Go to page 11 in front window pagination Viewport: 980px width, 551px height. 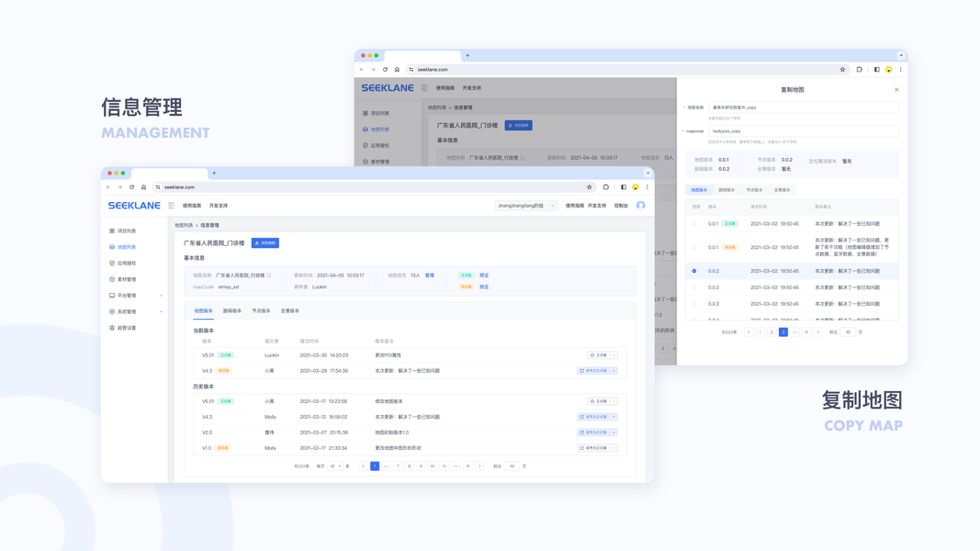coord(444,466)
